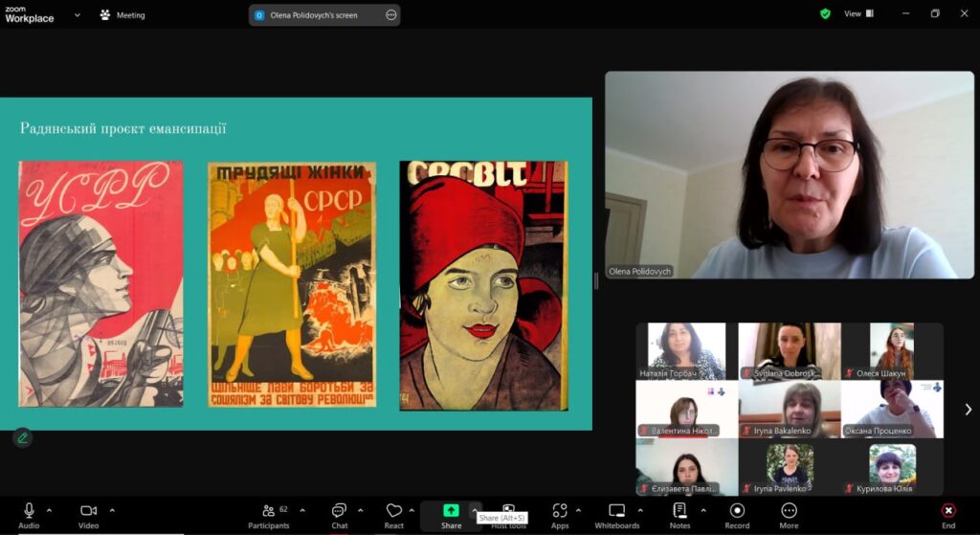Open the Zoom Workplace dropdown arrow
980x535 pixels.
tap(78, 15)
